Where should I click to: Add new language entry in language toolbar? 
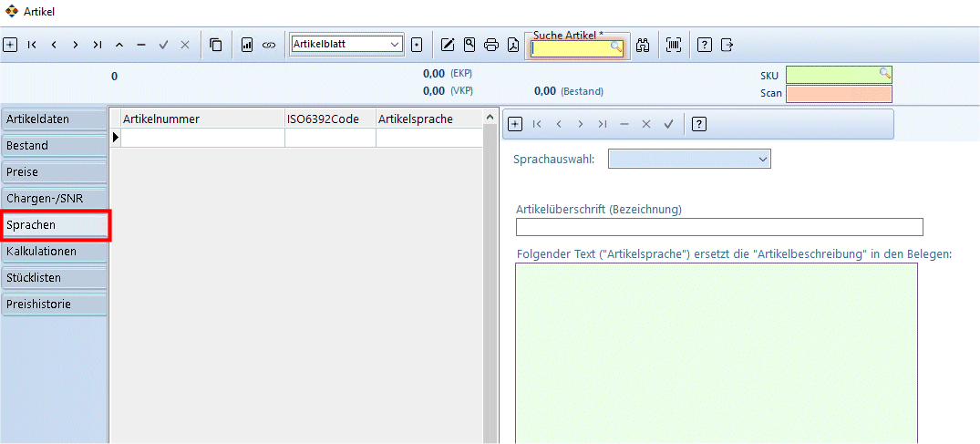point(514,124)
